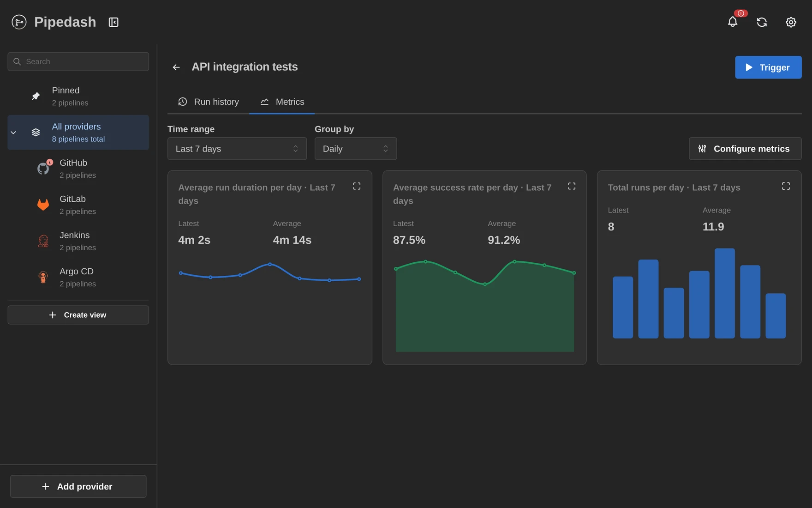The image size is (812, 508).
Task: Open the notifications bell
Action: coord(733,22)
